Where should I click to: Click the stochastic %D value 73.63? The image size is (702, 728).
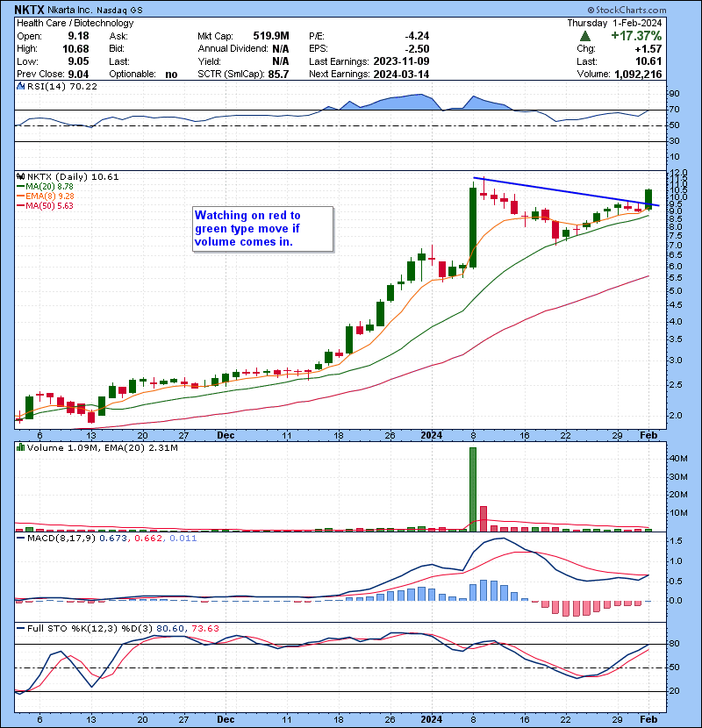tap(205, 628)
